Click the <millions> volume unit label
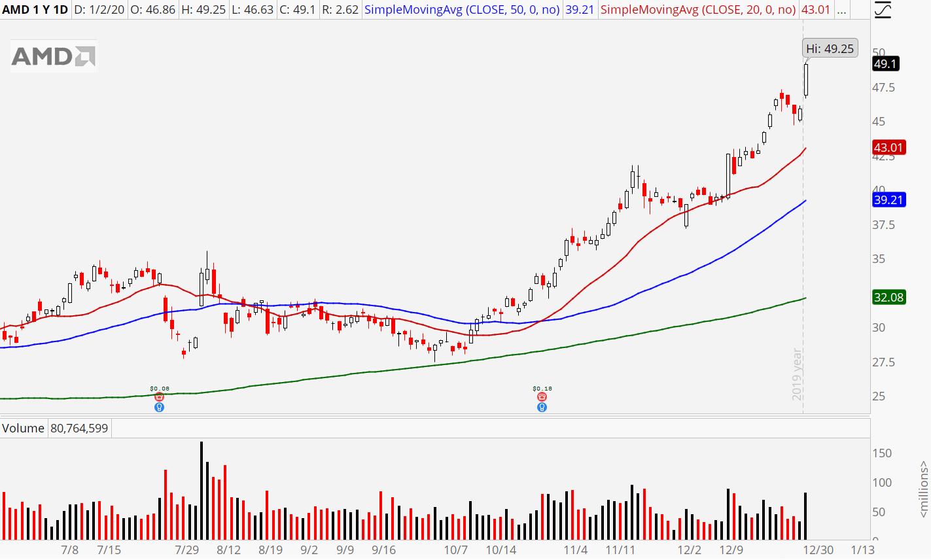 point(923,489)
